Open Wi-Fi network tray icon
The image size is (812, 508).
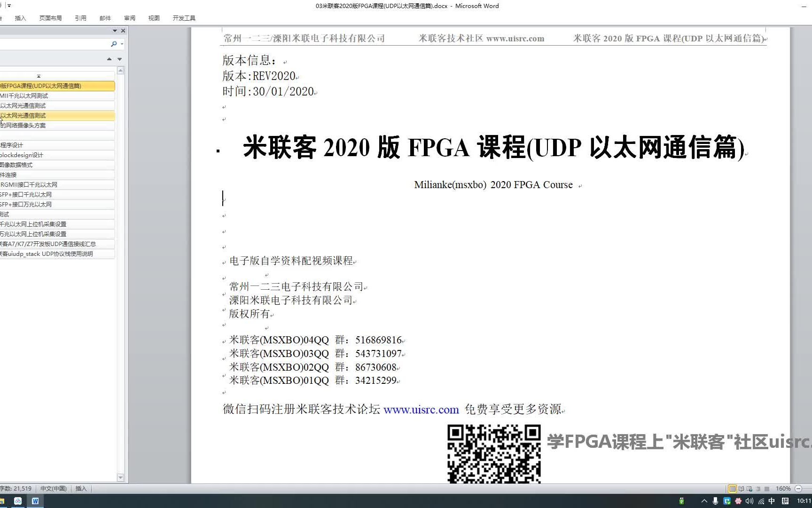pos(761,501)
